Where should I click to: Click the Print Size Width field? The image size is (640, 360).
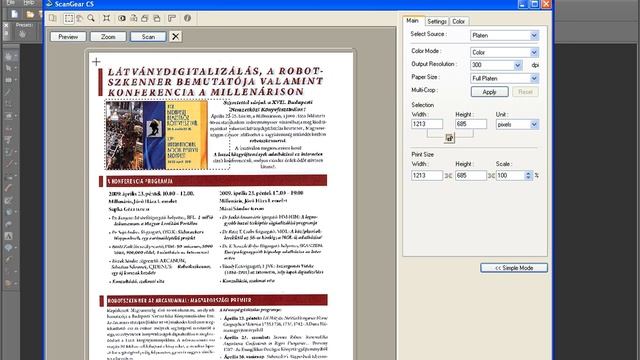coord(427,176)
